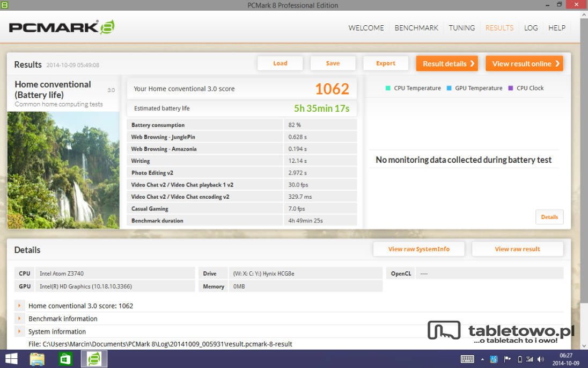Screen dimensions: 588x368
Task: Select the Battery consumption row
Action: 242,125
